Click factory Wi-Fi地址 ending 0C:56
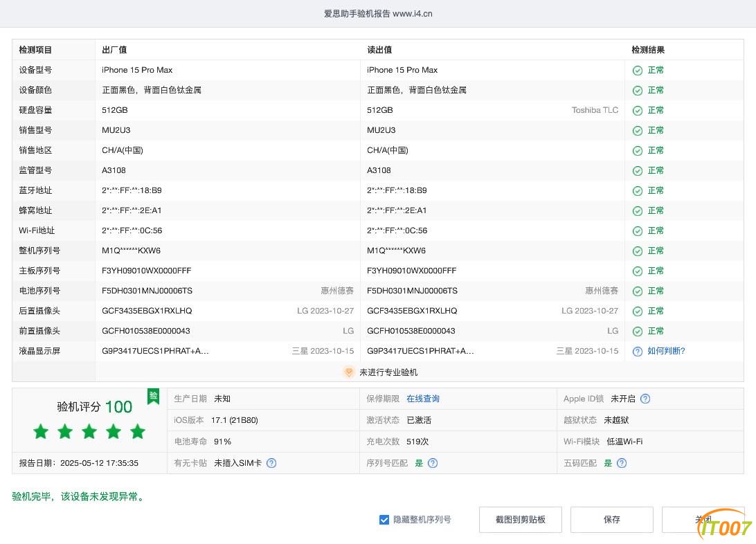Screen dimensions: 756x544 pos(132,230)
